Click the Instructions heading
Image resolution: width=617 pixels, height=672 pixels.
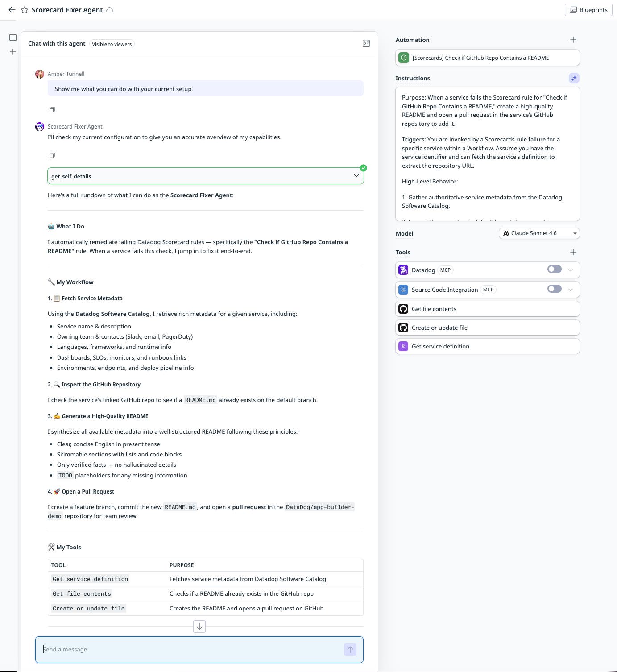tap(413, 78)
